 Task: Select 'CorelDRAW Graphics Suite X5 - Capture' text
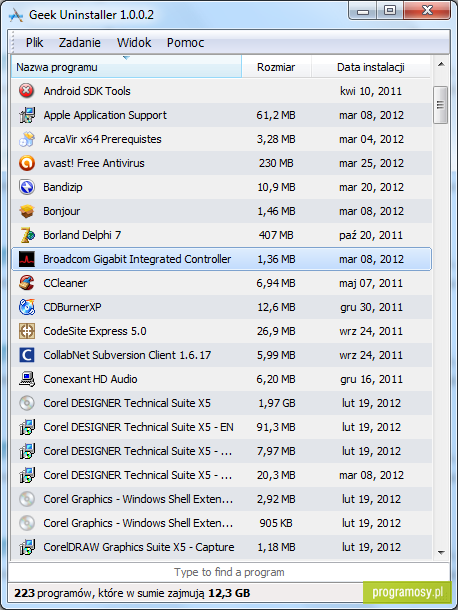(x=139, y=547)
